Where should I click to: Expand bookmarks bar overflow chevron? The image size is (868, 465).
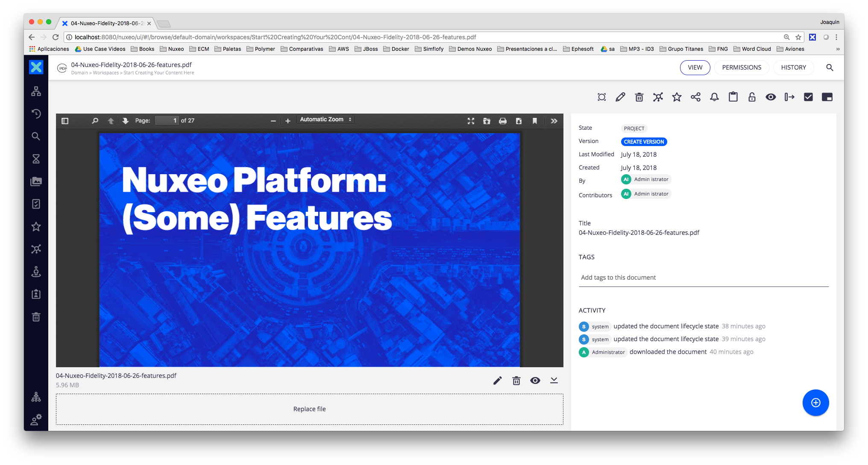tap(838, 49)
